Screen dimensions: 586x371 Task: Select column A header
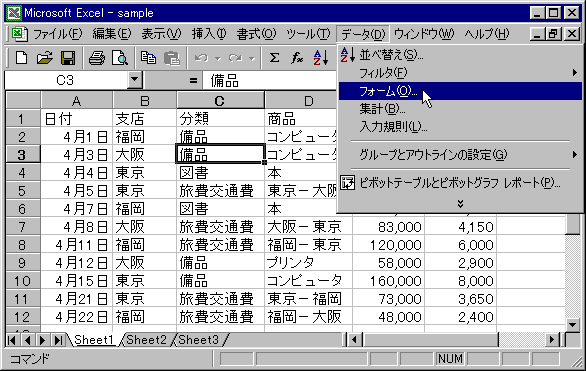[x=76, y=101]
